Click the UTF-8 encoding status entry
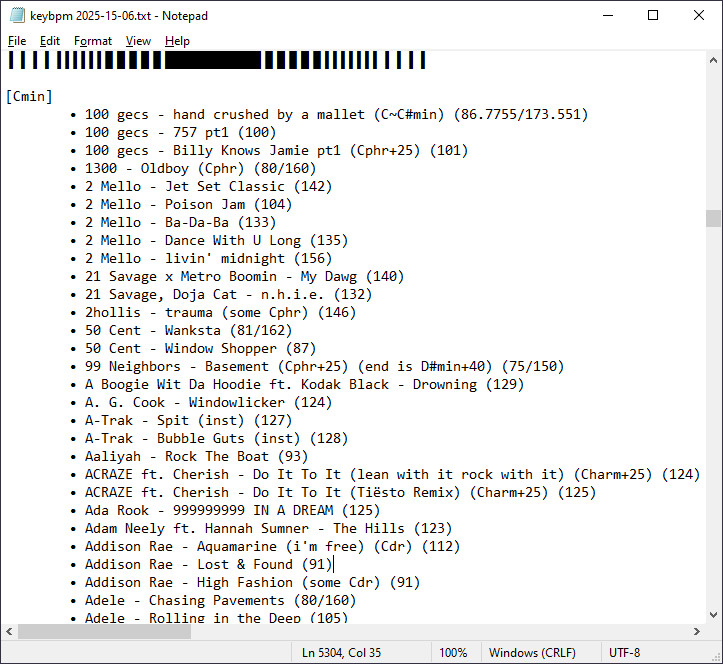 (x=624, y=652)
